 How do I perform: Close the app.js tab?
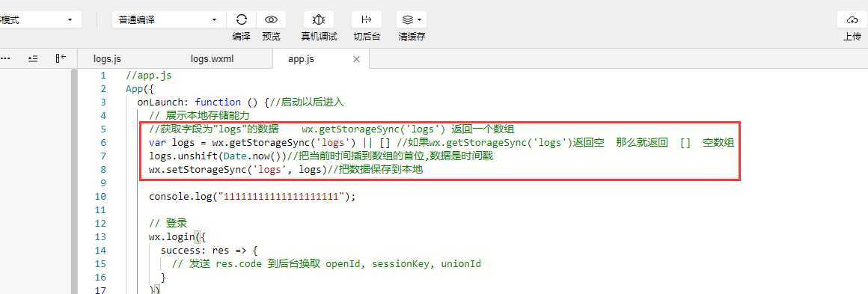(356, 58)
